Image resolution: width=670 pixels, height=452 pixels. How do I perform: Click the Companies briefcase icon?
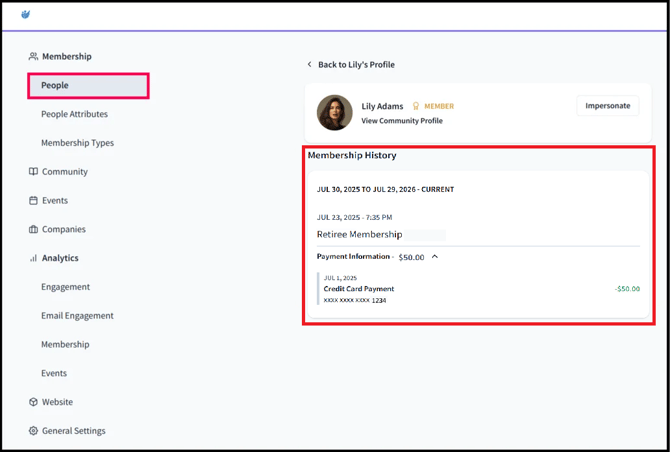pos(33,230)
